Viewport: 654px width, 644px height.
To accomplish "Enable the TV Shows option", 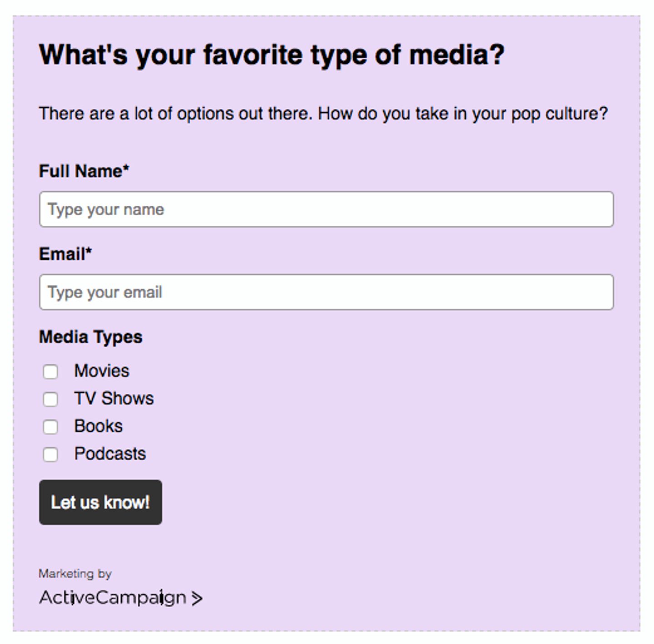I will [50, 399].
